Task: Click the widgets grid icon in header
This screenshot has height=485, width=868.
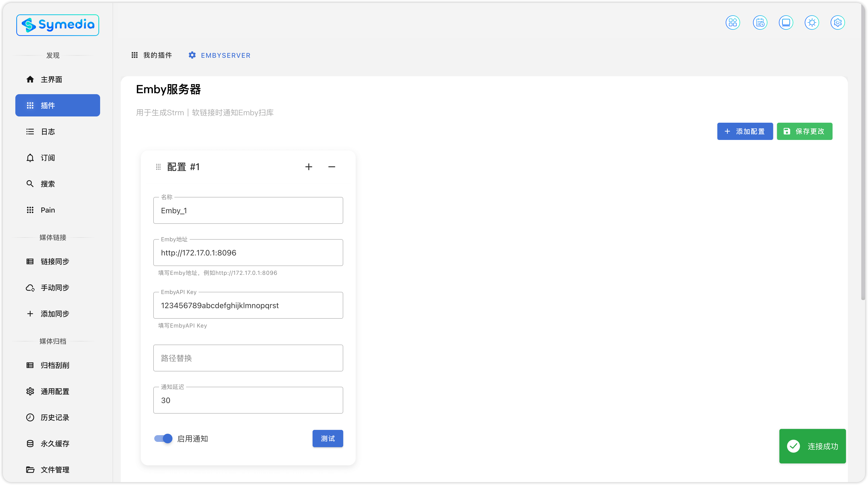Action: 732,23
